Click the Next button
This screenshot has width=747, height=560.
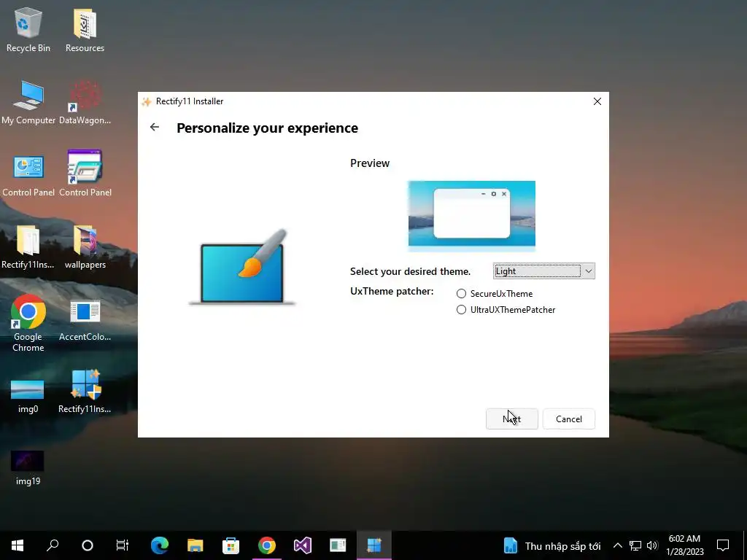point(511,419)
